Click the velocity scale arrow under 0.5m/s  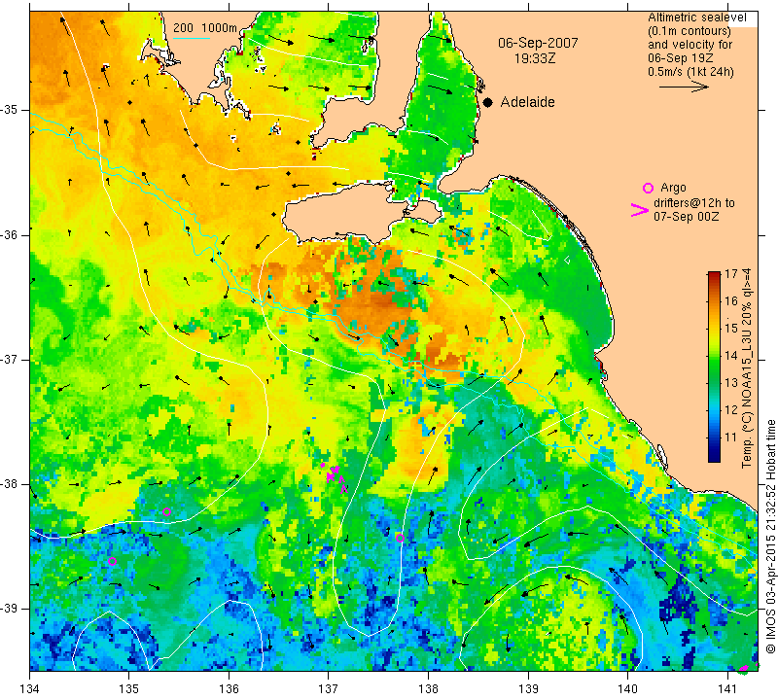[684, 87]
